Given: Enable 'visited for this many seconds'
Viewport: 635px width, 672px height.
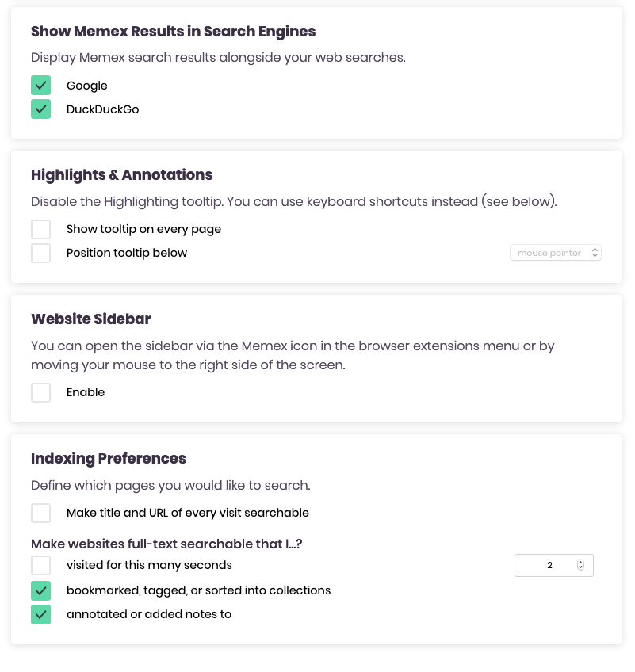Looking at the screenshot, I should [x=40, y=565].
